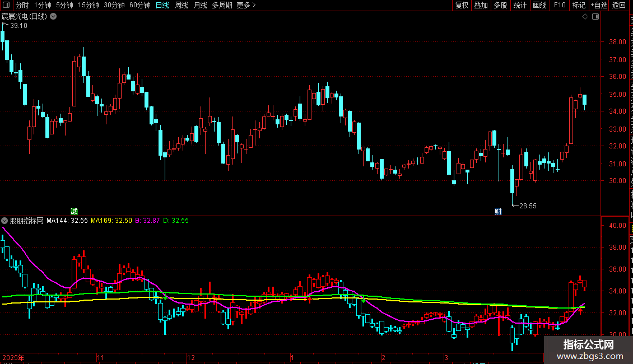Click the 30.00 price axis label in main chart
This screenshot has width=633, height=364.
click(x=617, y=181)
